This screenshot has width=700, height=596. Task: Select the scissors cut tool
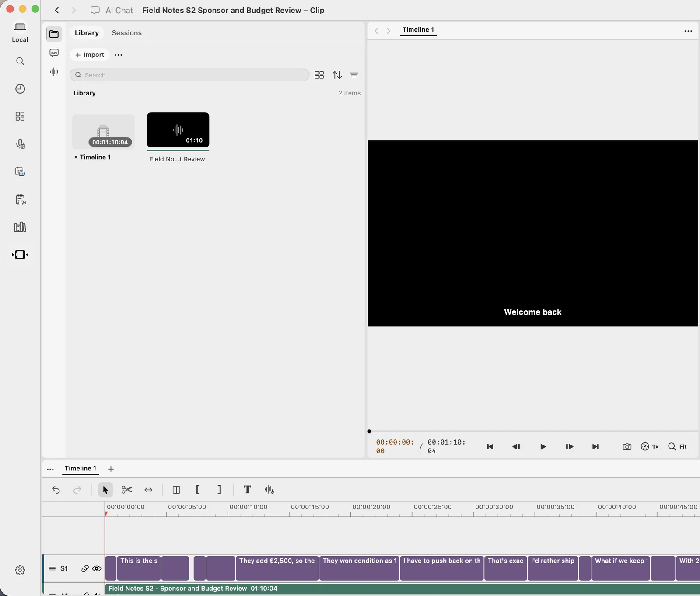pyautogui.click(x=127, y=490)
